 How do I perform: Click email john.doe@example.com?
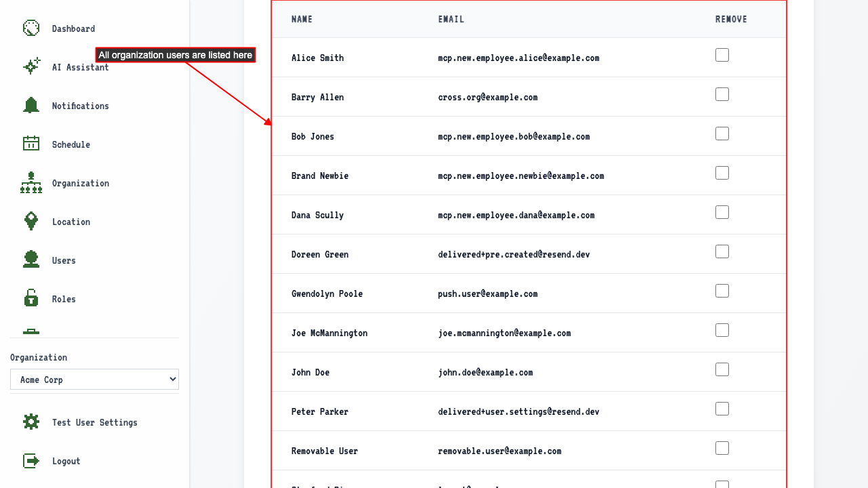[486, 372]
